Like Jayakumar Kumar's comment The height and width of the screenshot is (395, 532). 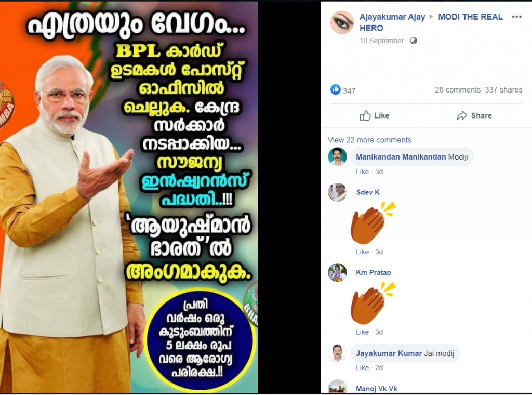[362, 368]
